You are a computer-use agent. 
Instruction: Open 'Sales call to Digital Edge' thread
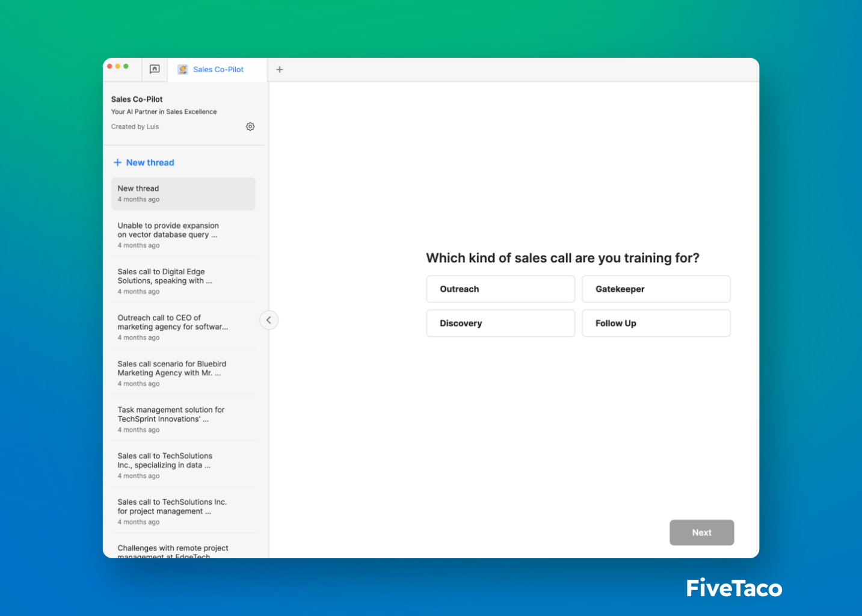click(183, 281)
